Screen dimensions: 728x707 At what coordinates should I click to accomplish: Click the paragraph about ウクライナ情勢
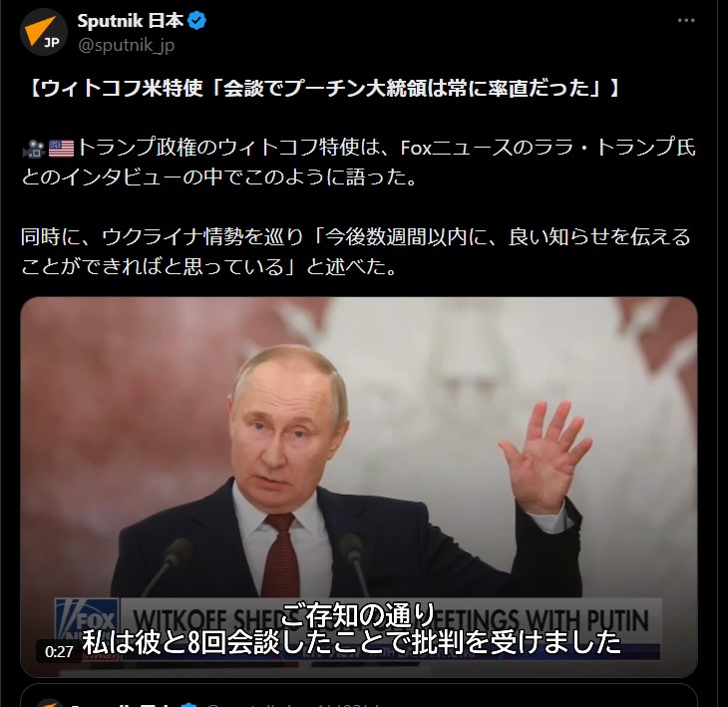coord(356,251)
